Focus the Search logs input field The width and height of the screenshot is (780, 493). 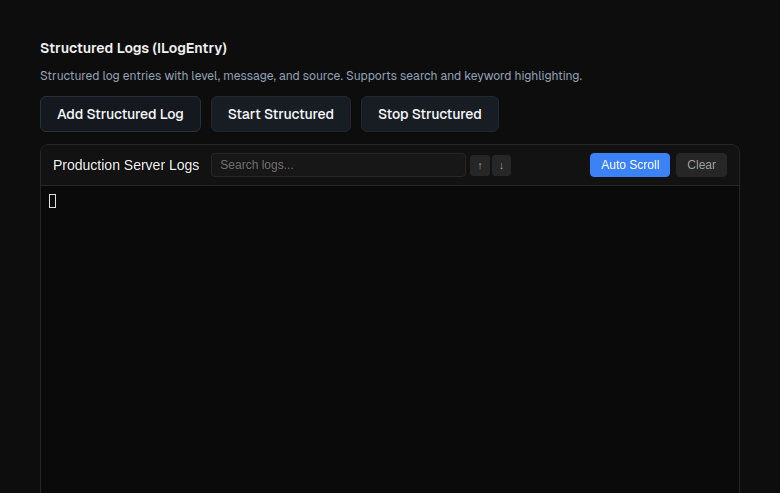(x=338, y=165)
